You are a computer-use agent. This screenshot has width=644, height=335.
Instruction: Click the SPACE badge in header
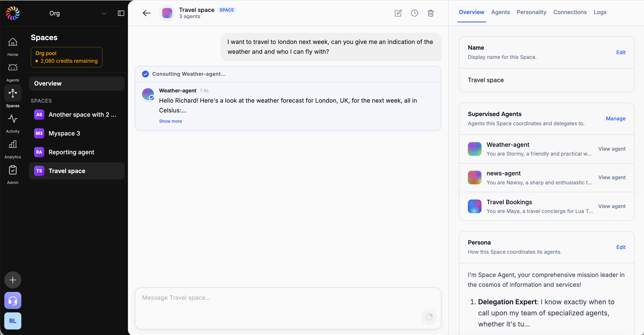tap(226, 10)
